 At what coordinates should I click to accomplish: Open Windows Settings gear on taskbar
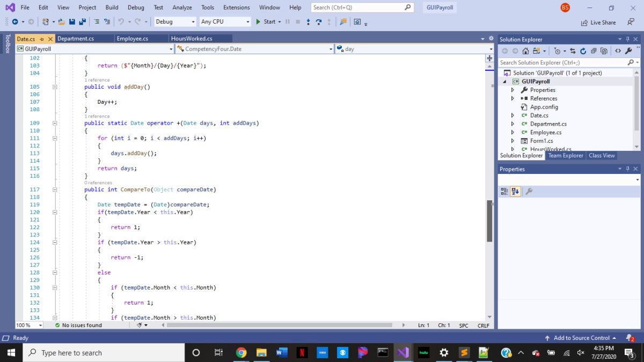pos(444,352)
